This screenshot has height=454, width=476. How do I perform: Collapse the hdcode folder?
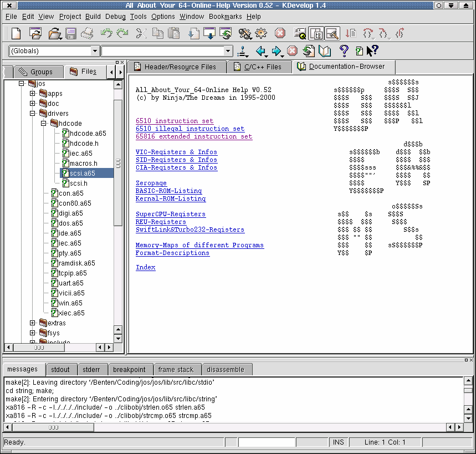click(x=43, y=123)
